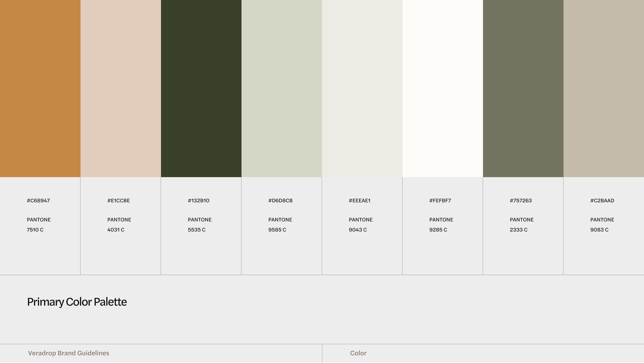Click the Color section footer label

(x=358, y=353)
